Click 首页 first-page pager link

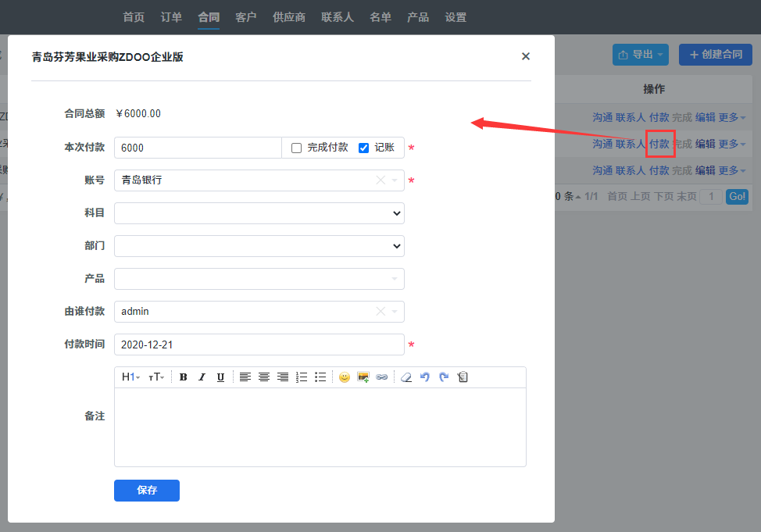[617, 197]
